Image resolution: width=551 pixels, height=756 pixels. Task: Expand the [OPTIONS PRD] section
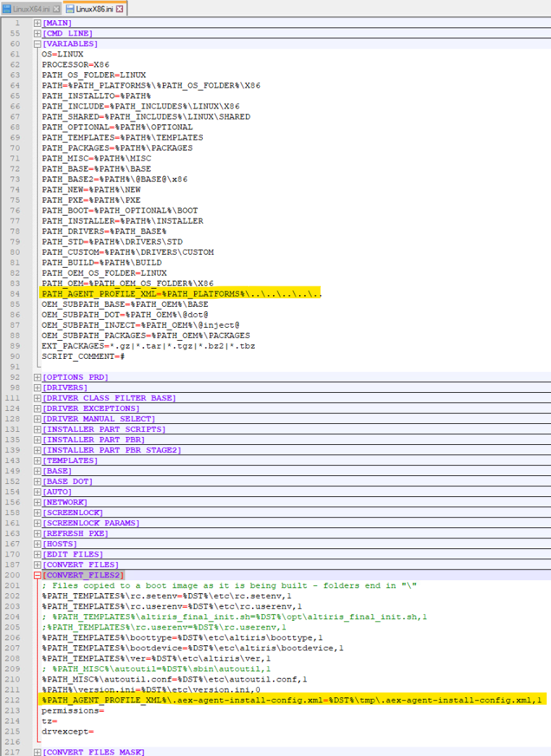point(37,378)
